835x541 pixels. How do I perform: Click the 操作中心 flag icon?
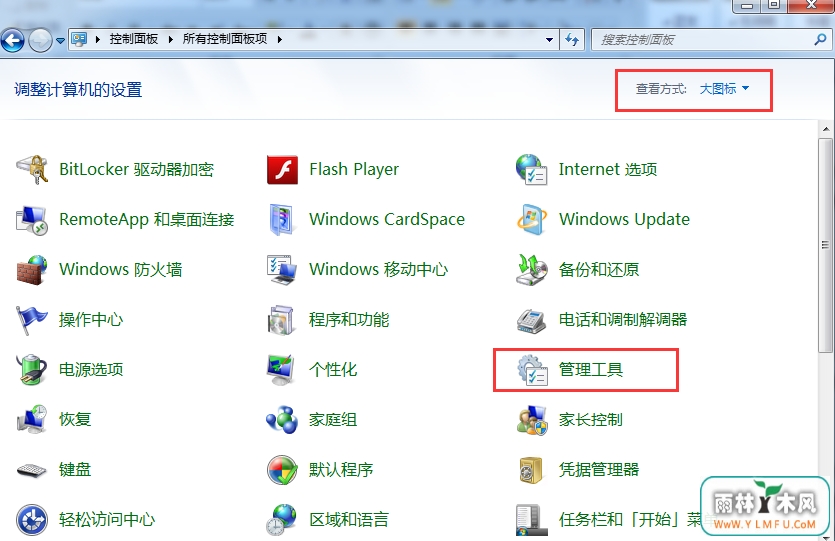pos(32,319)
